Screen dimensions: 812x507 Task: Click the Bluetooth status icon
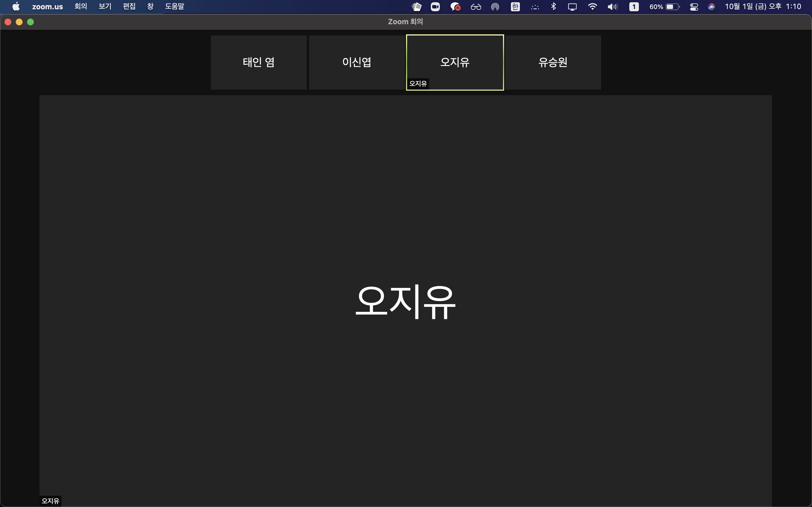554,7
